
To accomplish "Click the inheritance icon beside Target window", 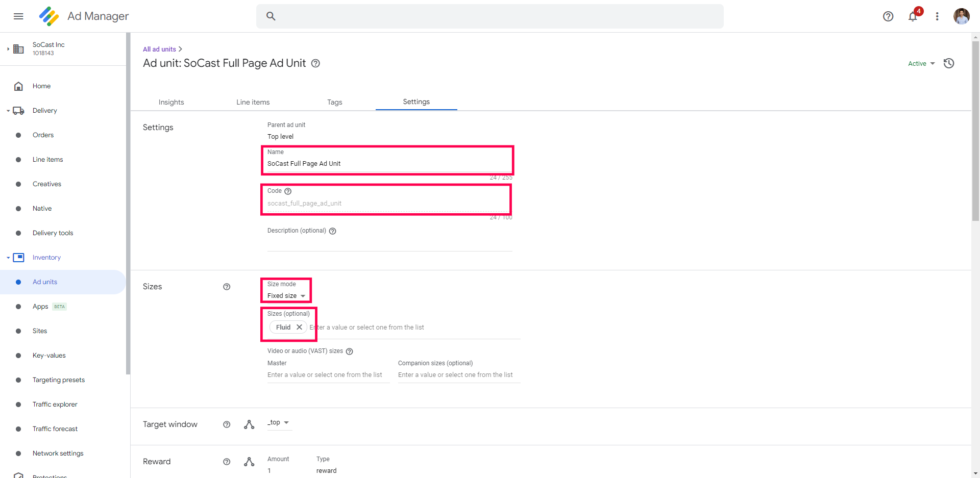I will click(249, 424).
